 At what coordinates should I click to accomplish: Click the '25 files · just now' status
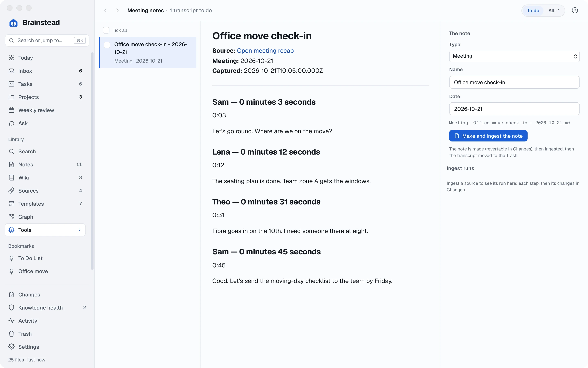click(x=27, y=360)
